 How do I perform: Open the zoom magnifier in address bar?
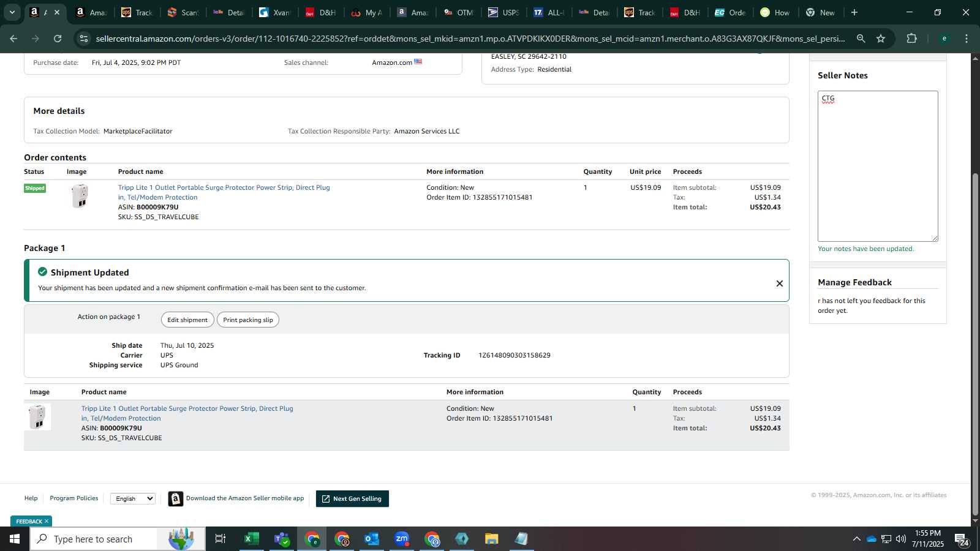coord(861,39)
